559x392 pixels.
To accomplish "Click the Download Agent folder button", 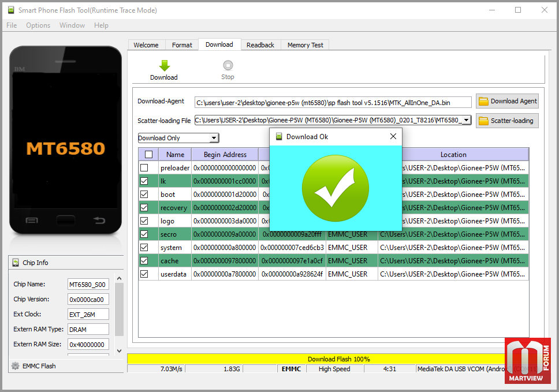I will [507, 101].
